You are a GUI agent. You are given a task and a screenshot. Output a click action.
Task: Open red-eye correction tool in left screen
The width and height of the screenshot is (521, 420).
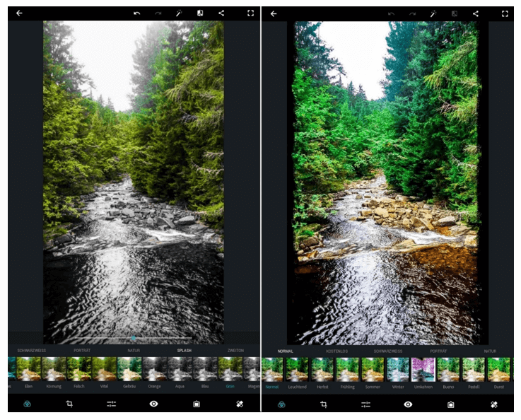(x=153, y=404)
